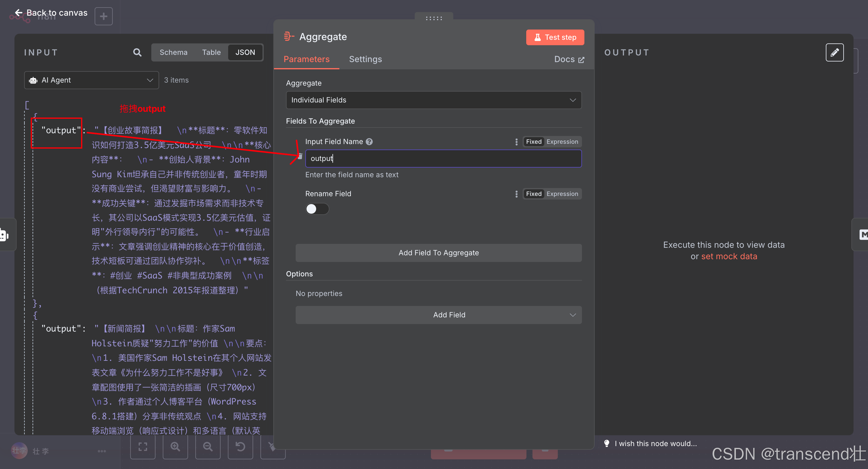Viewport: 868px width, 469px height.
Task: Click the zoom out canvas icon
Action: point(208,447)
